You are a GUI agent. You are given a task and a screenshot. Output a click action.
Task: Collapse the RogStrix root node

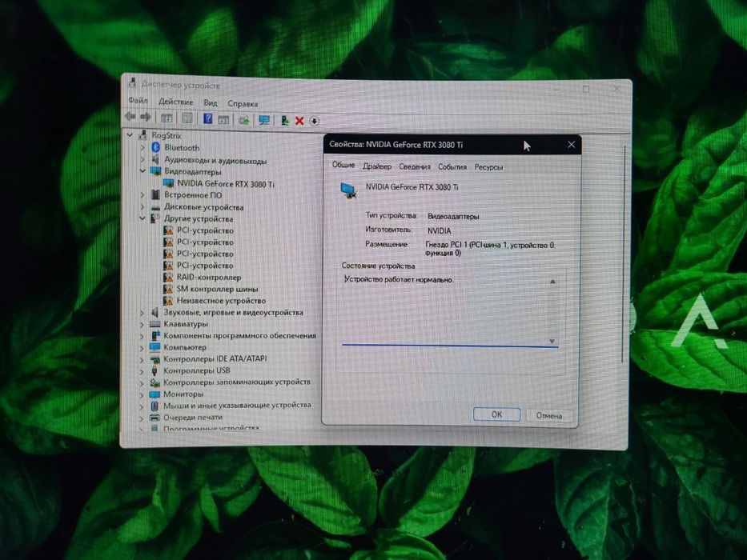pyautogui.click(x=130, y=135)
